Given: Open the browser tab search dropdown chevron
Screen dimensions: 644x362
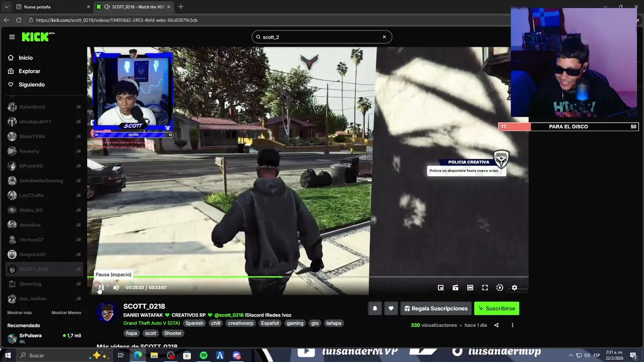Looking at the screenshot, I should click(6, 7).
